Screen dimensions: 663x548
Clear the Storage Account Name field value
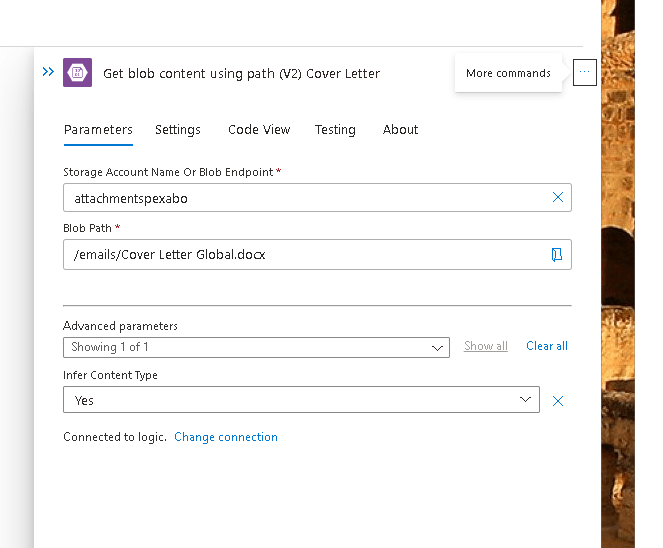pyautogui.click(x=558, y=197)
